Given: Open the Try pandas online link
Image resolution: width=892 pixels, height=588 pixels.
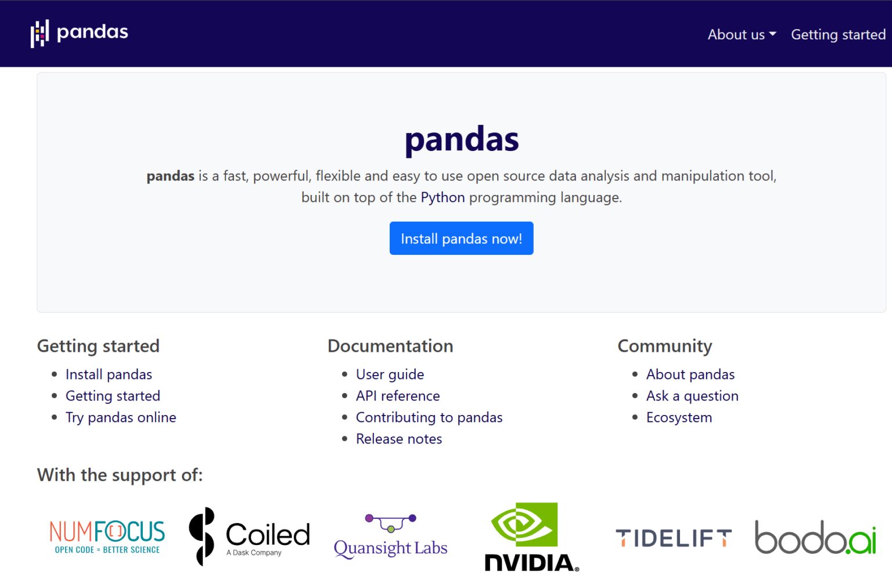Looking at the screenshot, I should click(x=121, y=417).
